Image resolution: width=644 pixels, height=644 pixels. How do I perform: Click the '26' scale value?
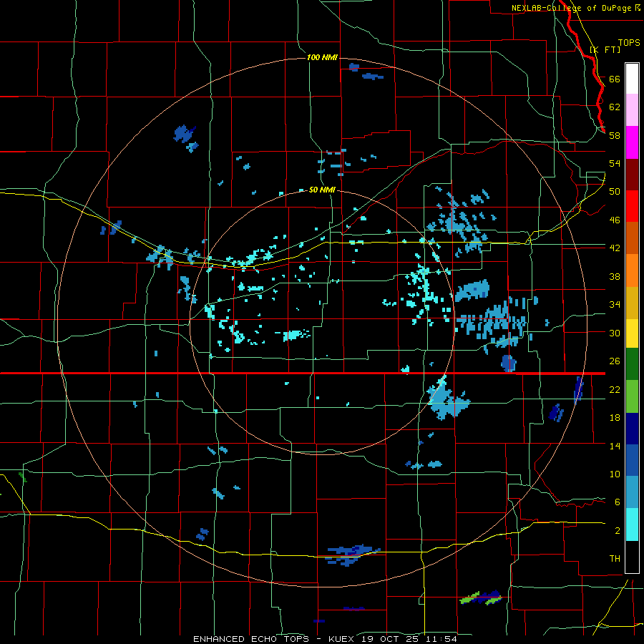point(615,361)
